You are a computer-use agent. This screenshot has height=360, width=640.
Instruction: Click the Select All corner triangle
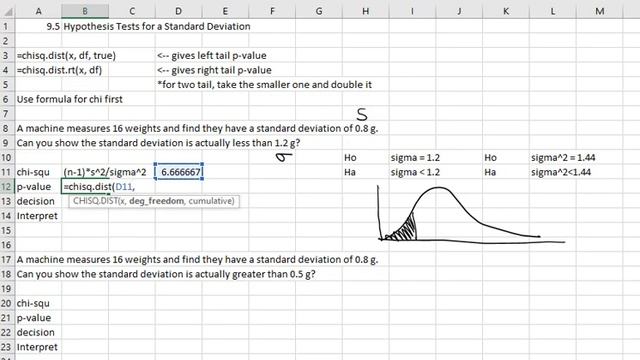pyautogui.click(x=8, y=11)
